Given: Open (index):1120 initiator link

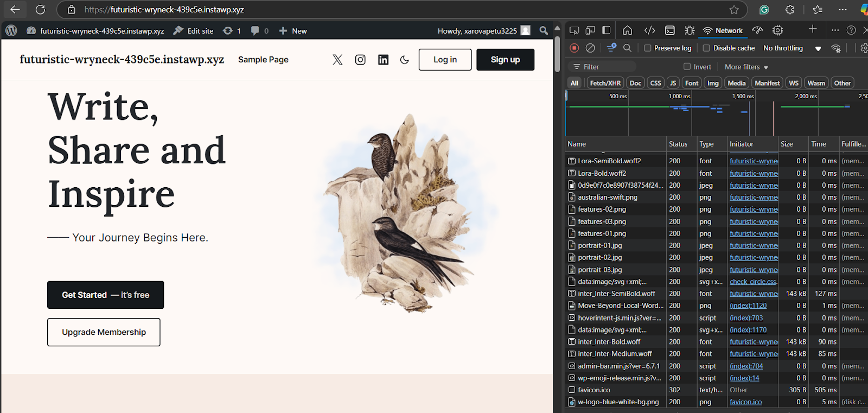Looking at the screenshot, I should click(748, 306).
